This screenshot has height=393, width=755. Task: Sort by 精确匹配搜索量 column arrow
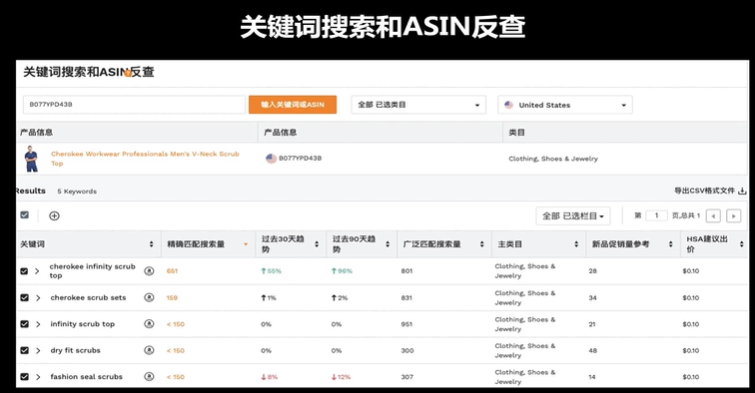click(x=246, y=244)
